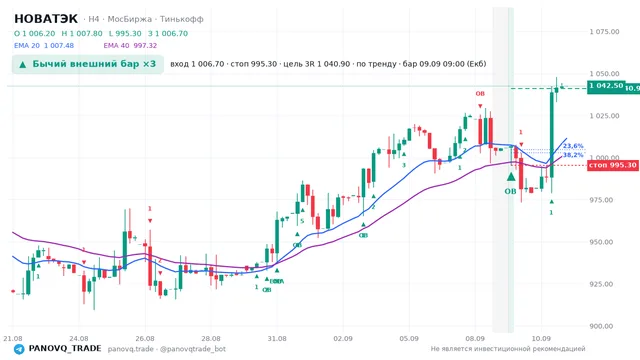Image resolution: width=640 pixels, height=360 pixels.
Task: Click the 1 075.00 price axis label
Action: (x=604, y=32)
